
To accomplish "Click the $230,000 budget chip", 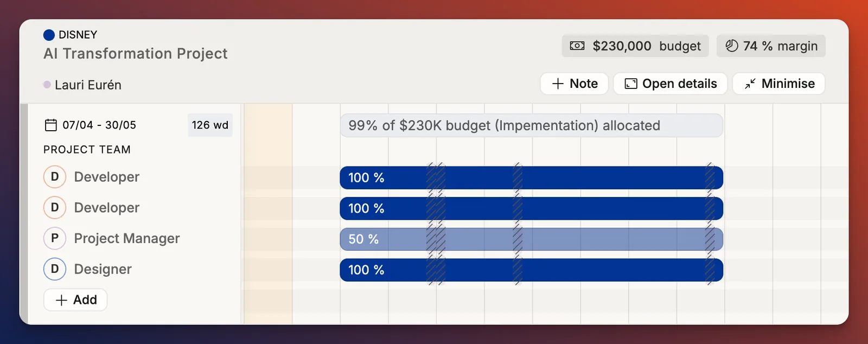I will pos(635,46).
